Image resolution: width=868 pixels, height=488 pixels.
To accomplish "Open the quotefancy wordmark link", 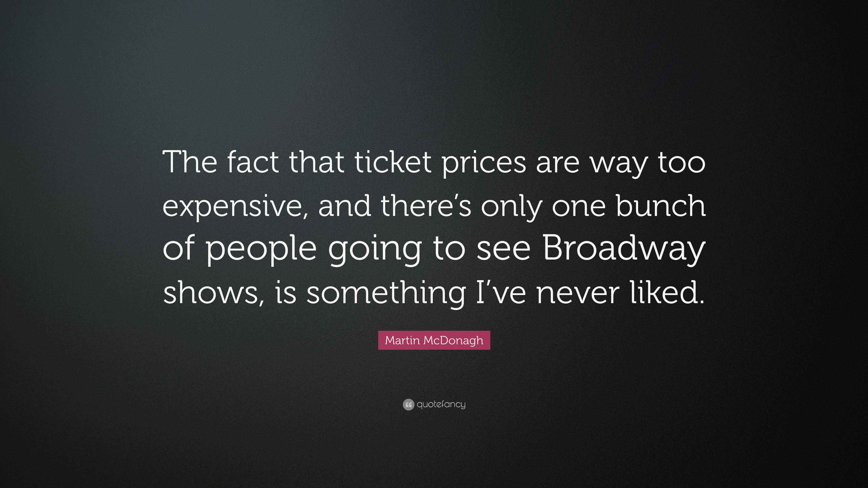I will 441,404.
